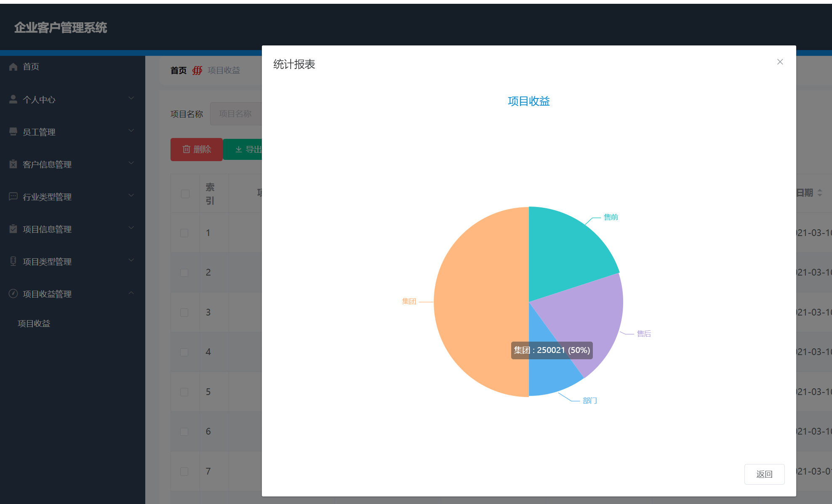Click the compass icon beside 项目收益管理
This screenshot has height=504, width=832.
13,294
